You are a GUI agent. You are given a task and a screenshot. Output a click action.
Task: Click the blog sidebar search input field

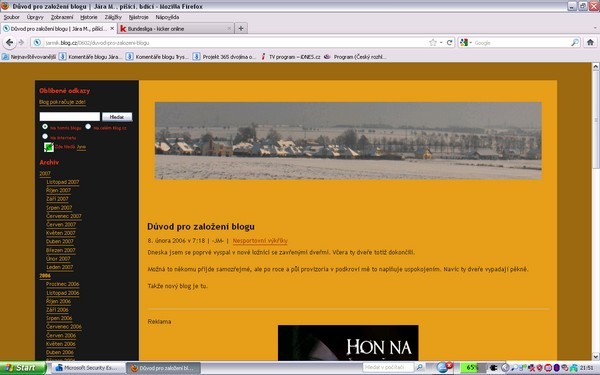[x=70, y=117]
